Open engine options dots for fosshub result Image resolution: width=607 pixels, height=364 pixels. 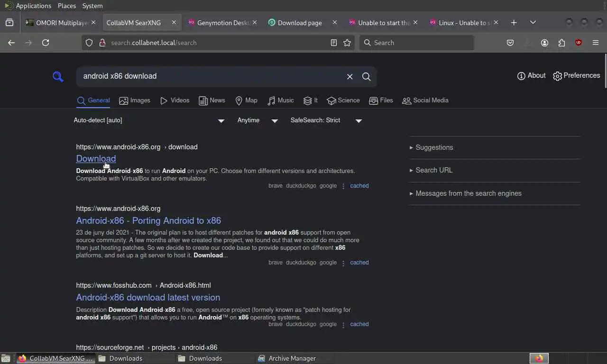pyautogui.click(x=343, y=325)
